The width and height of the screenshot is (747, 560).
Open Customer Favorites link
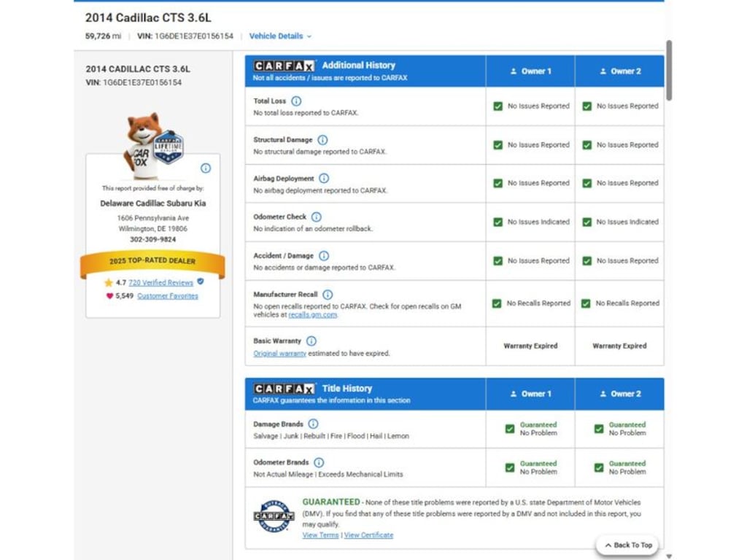[168, 296]
